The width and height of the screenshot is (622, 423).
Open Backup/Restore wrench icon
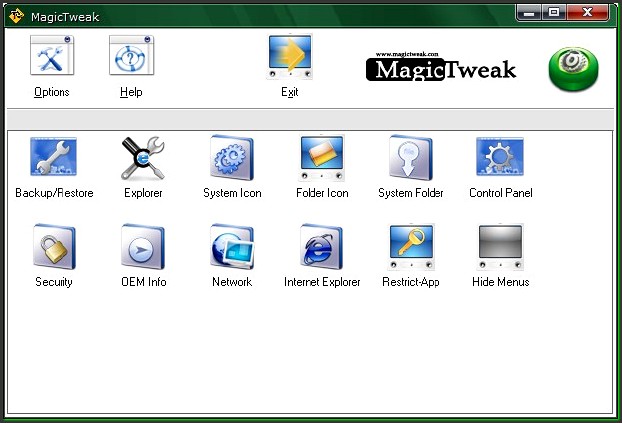tap(54, 157)
